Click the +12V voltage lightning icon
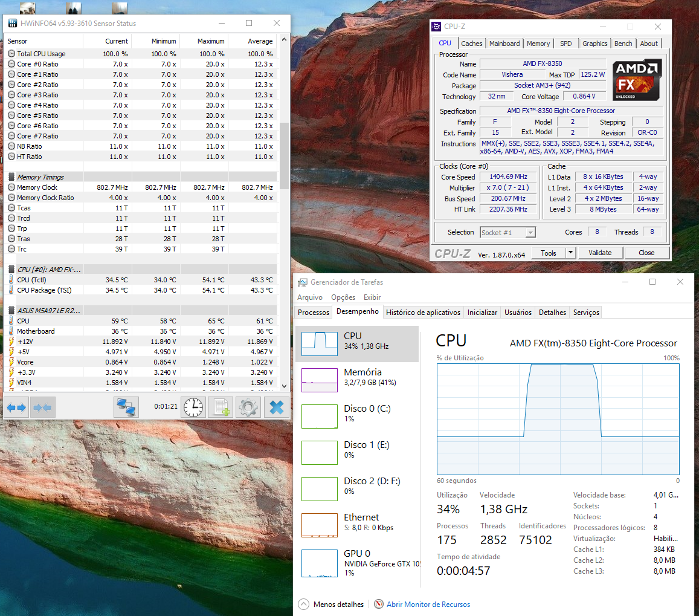 tap(11, 341)
